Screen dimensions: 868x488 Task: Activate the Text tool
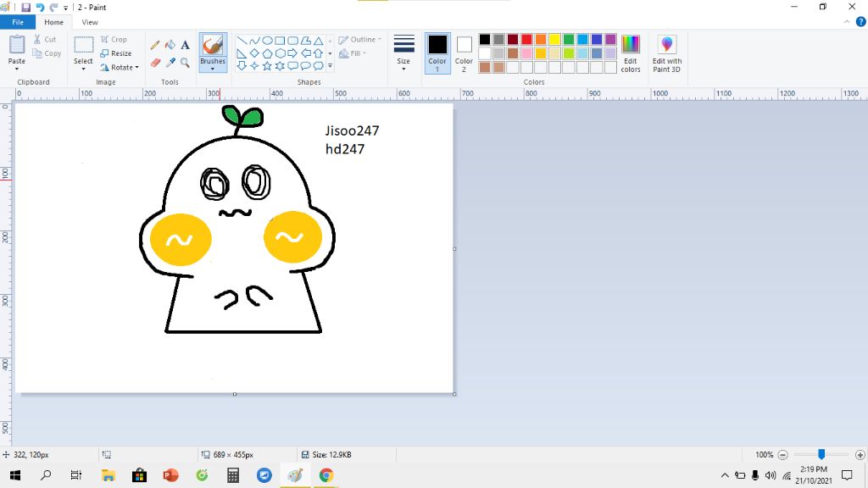185,45
